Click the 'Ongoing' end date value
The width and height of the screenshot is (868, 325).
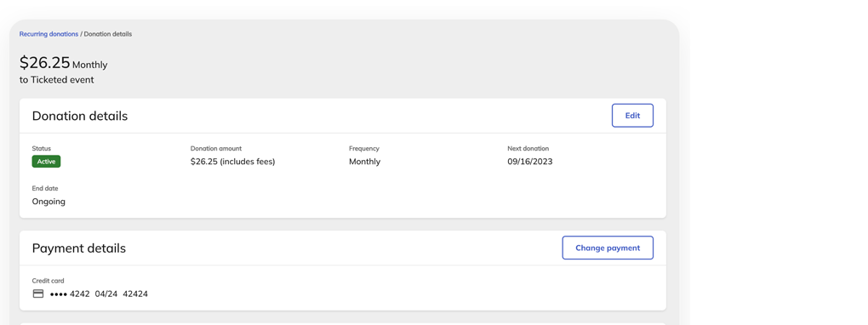[x=49, y=202]
